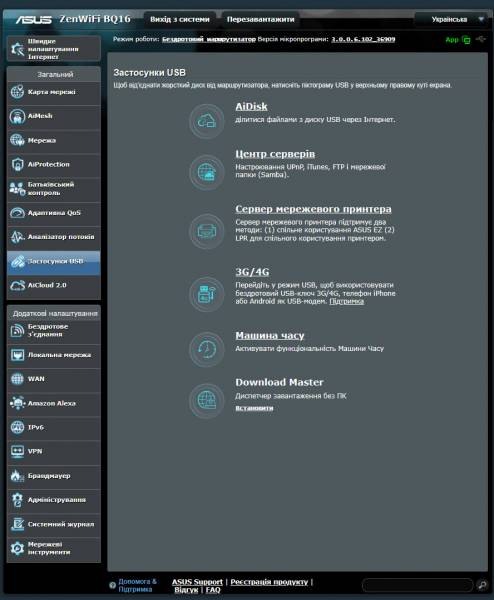Click the Download Master globe circle icon
This screenshot has width=494, height=600.
click(207, 400)
